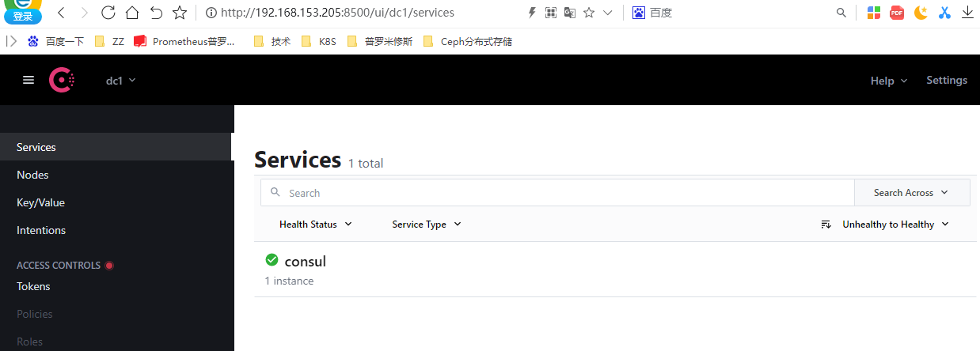Open the PDF extension icon
This screenshot has height=351, width=980.
(x=897, y=13)
